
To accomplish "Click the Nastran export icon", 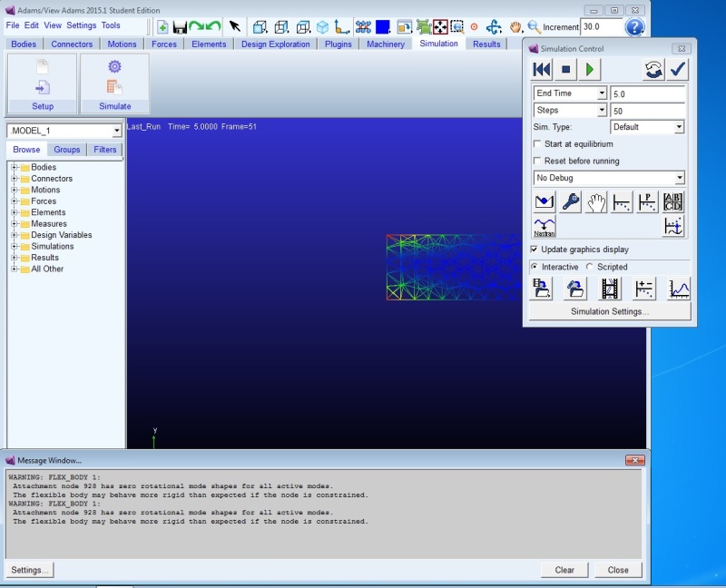I will (544, 227).
